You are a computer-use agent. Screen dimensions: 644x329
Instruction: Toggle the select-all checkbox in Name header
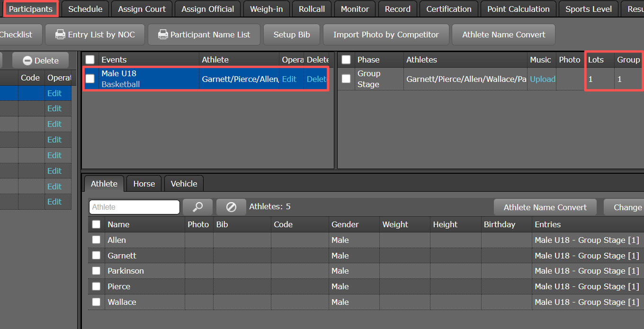pos(96,224)
